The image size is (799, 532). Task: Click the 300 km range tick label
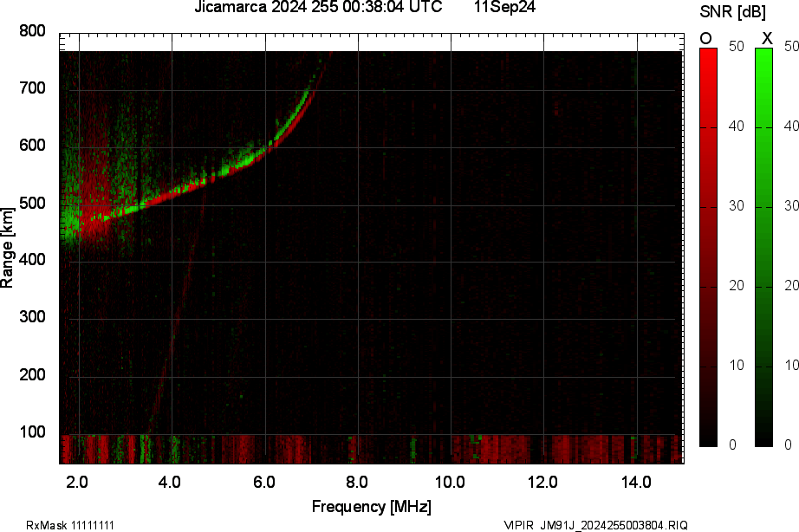coord(32,318)
